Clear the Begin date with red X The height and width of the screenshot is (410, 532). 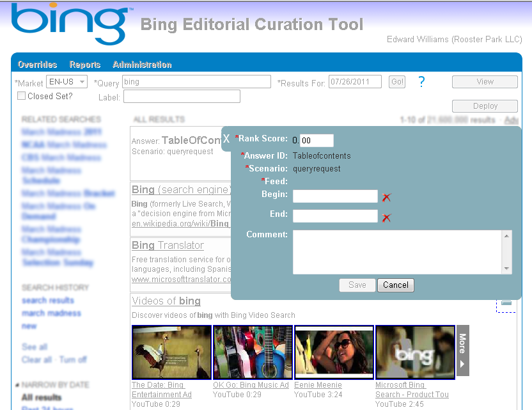pyautogui.click(x=386, y=197)
